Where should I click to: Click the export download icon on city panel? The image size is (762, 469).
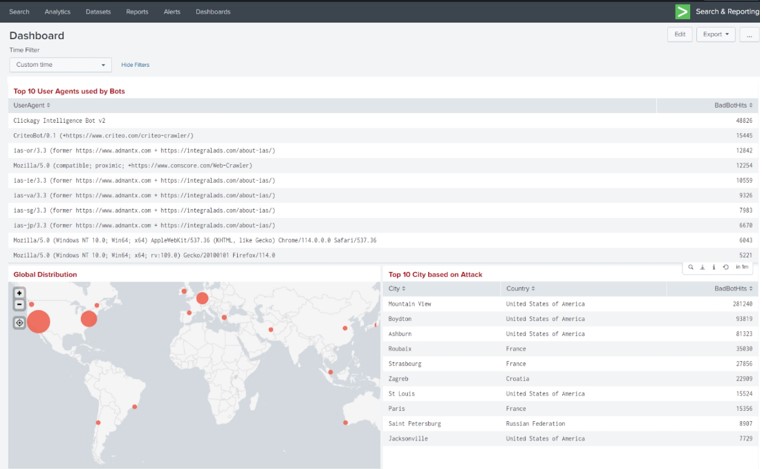coord(702,267)
